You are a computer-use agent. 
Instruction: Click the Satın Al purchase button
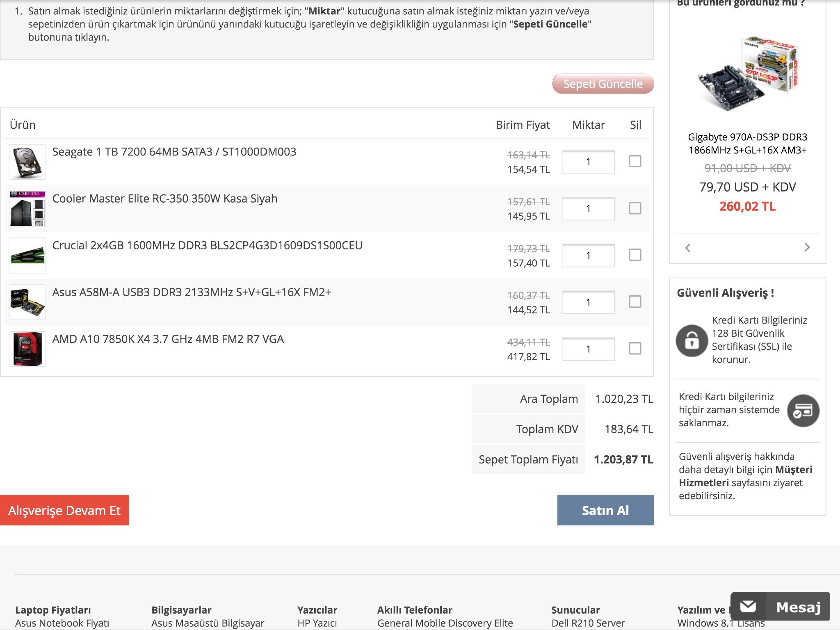[605, 510]
